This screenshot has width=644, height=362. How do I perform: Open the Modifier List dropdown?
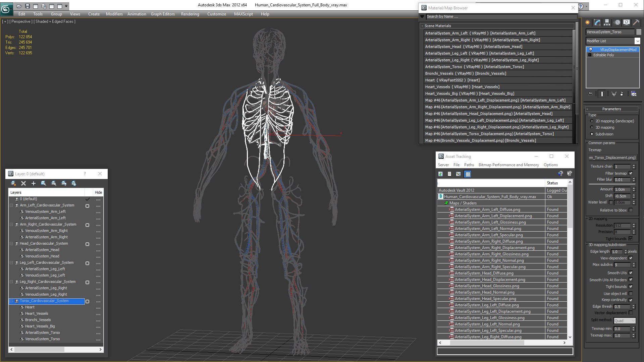637,41
